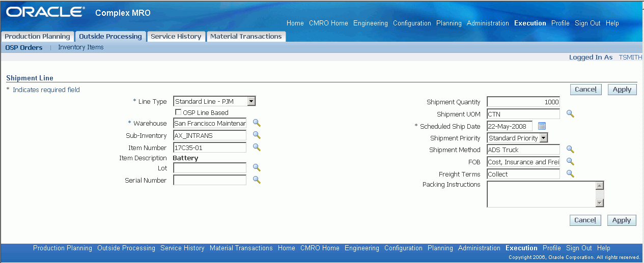Click the Sub-Inventory input field
Viewport: 644px width, 263px height.
coord(210,135)
